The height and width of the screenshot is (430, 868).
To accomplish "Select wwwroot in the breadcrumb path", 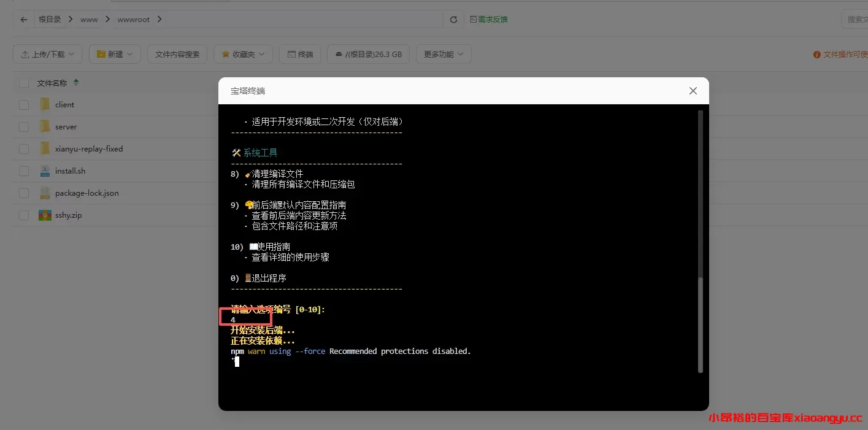I will [133, 19].
